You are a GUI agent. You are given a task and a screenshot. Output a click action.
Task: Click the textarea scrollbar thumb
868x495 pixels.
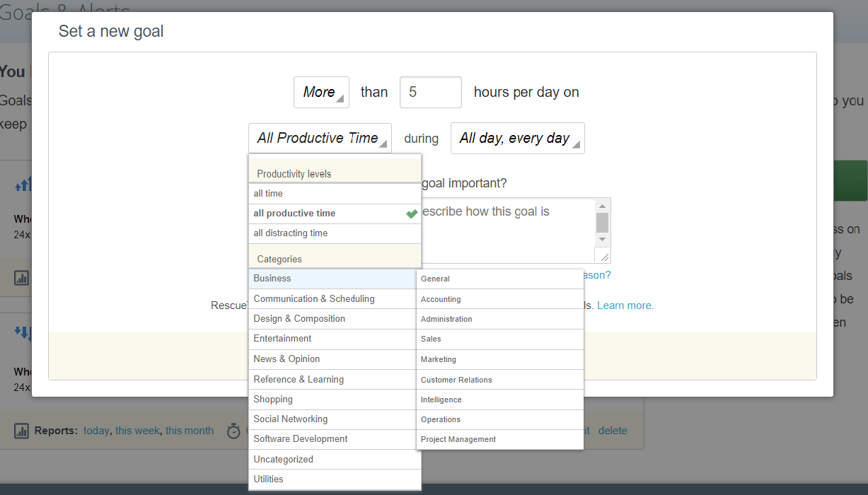602,222
